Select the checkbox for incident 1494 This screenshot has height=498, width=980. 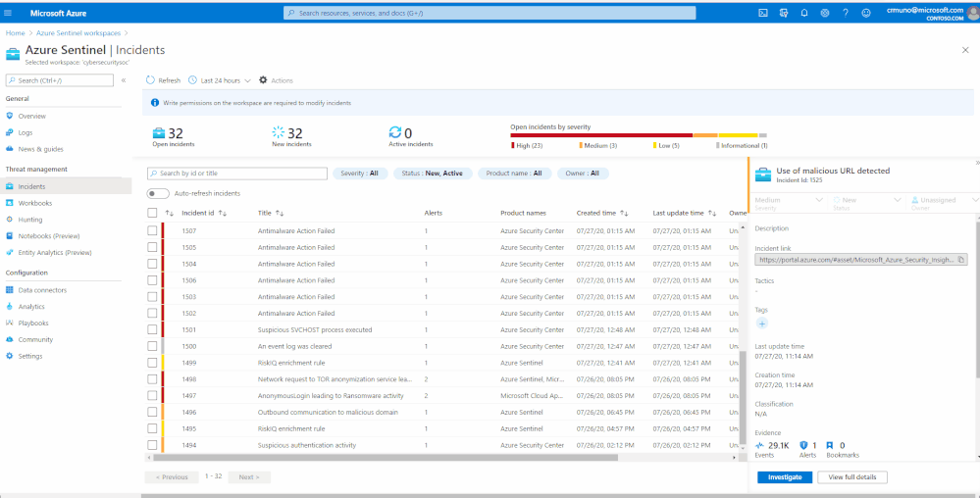(x=152, y=445)
